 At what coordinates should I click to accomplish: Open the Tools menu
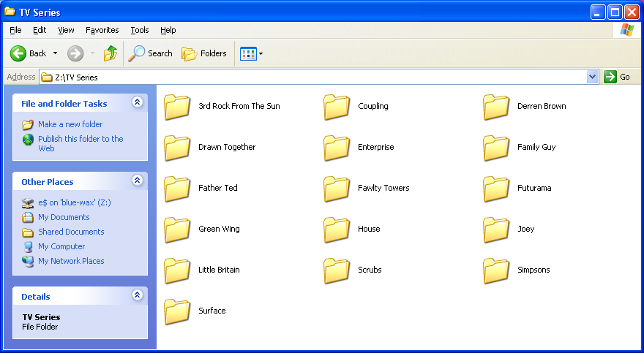pyautogui.click(x=140, y=30)
